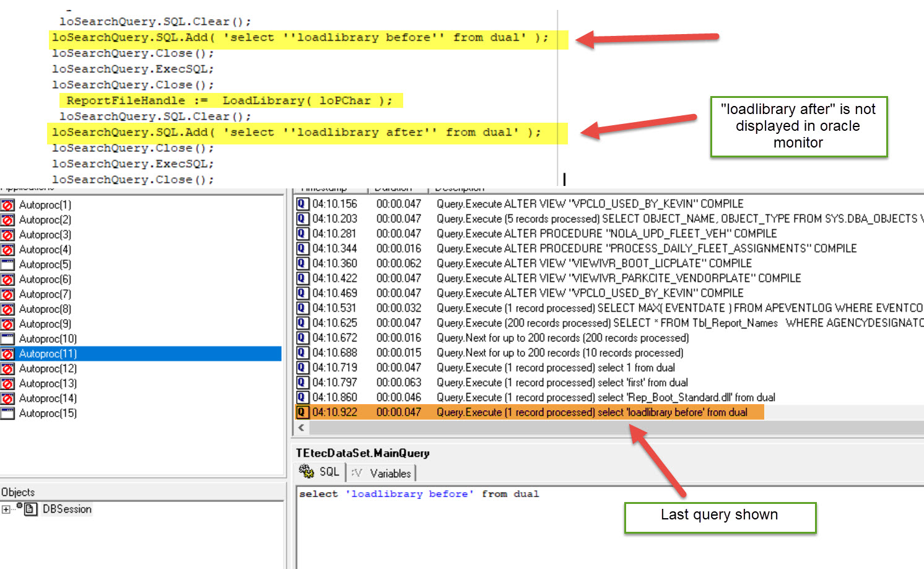Viewport: 924px width, 569px height.
Task: Click the horizontal scrollbar left arrow
Action: 302,428
